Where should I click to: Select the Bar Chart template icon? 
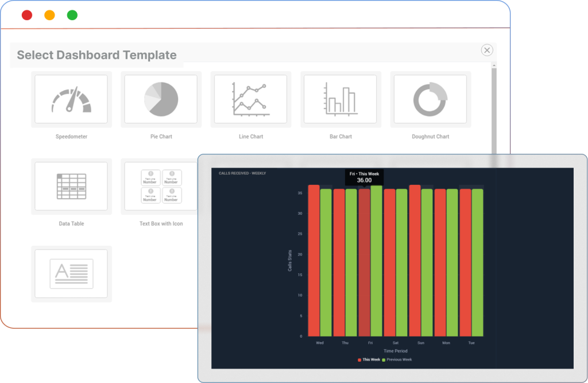coord(340,99)
